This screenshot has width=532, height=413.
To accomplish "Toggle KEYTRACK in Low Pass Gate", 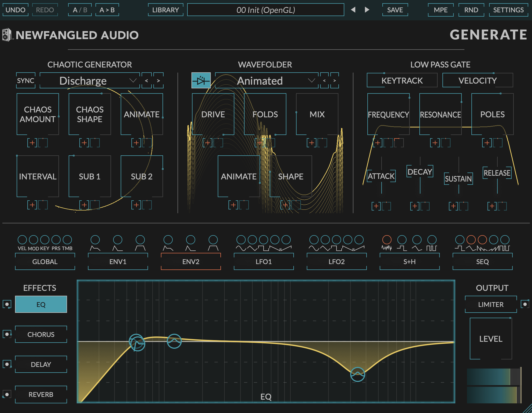I will pos(402,80).
